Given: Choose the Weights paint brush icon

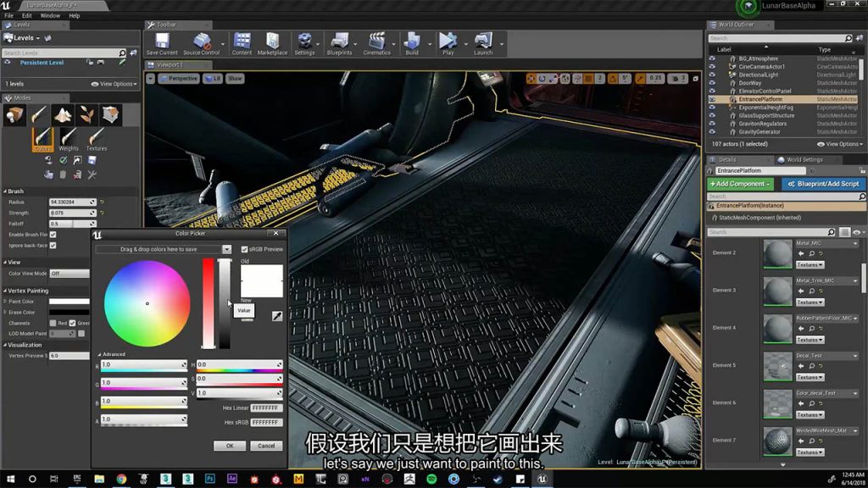Looking at the screenshot, I should click(69, 138).
